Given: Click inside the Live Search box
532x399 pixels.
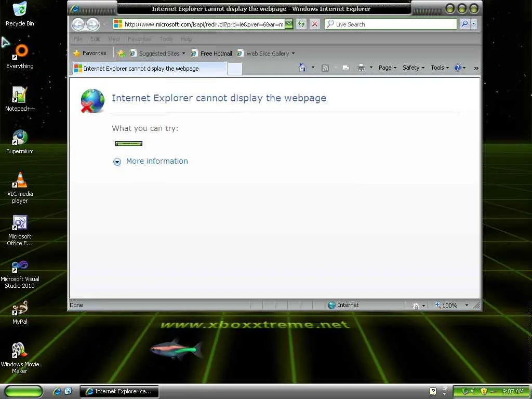Looking at the screenshot, I should pyautogui.click(x=391, y=24).
